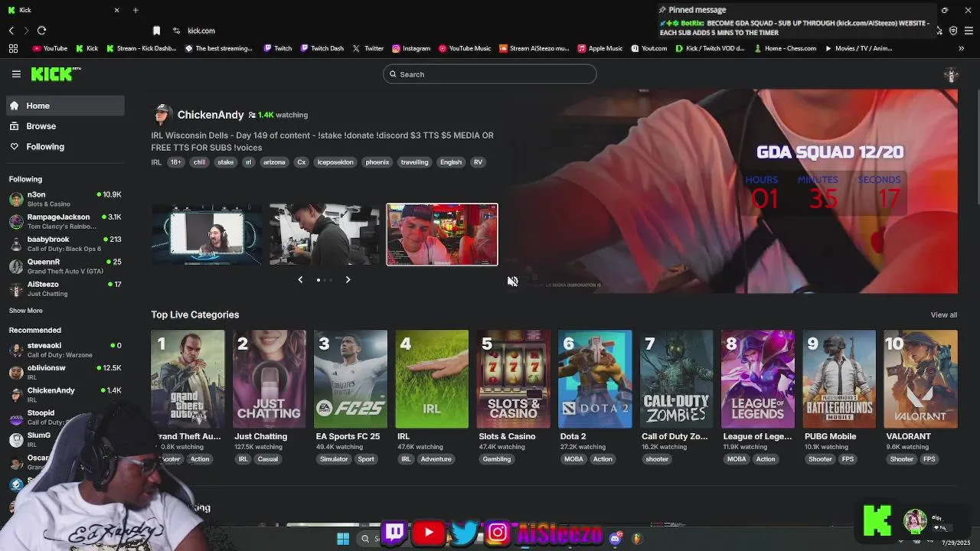The image size is (980, 551).
Task: Click the Kick search field
Action: [490, 74]
